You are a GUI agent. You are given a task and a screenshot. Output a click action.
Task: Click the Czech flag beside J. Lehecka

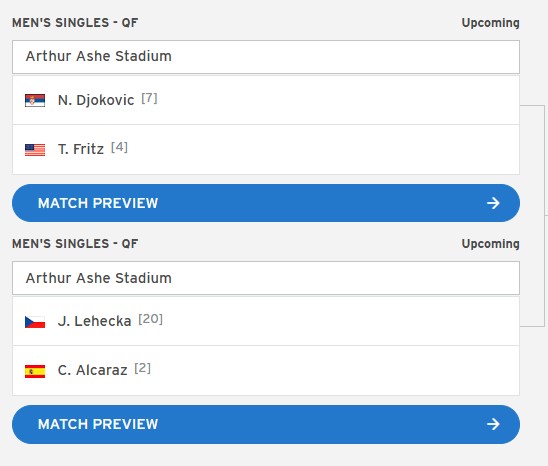coord(35,322)
